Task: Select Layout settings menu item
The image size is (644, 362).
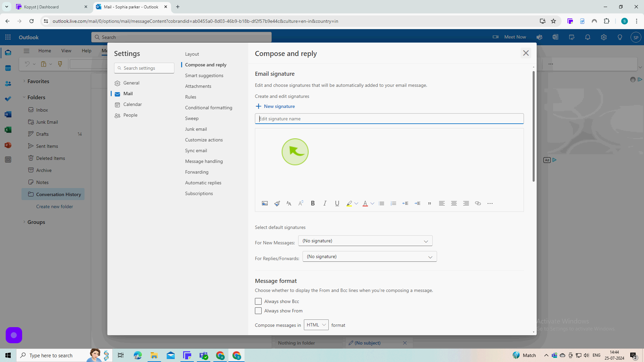Action: (193, 54)
